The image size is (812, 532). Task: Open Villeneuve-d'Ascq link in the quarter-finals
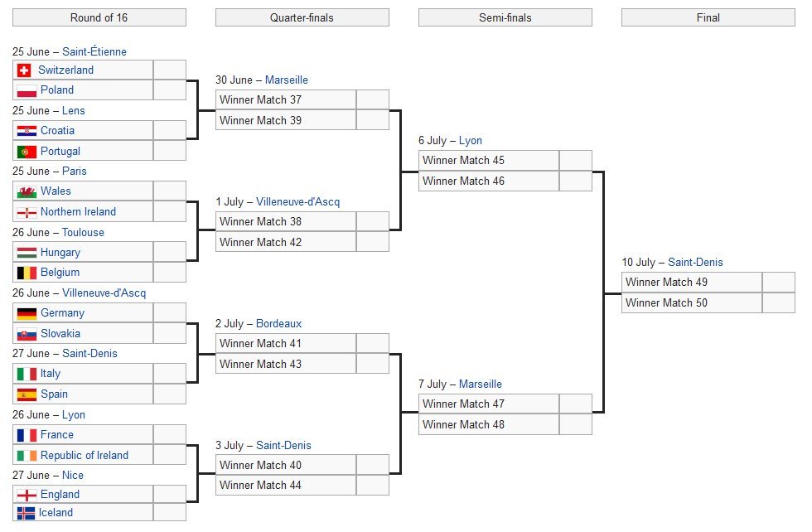click(x=297, y=202)
